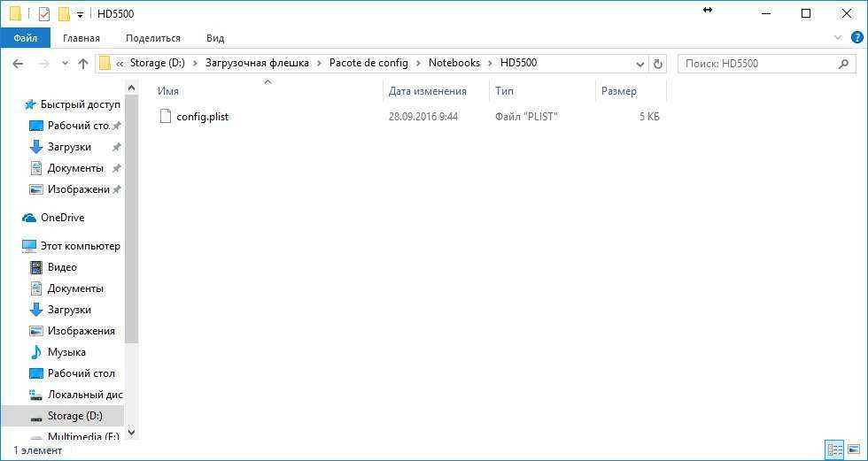Select the config.plist file icon
Screen dimensions: 868x461
click(x=165, y=116)
